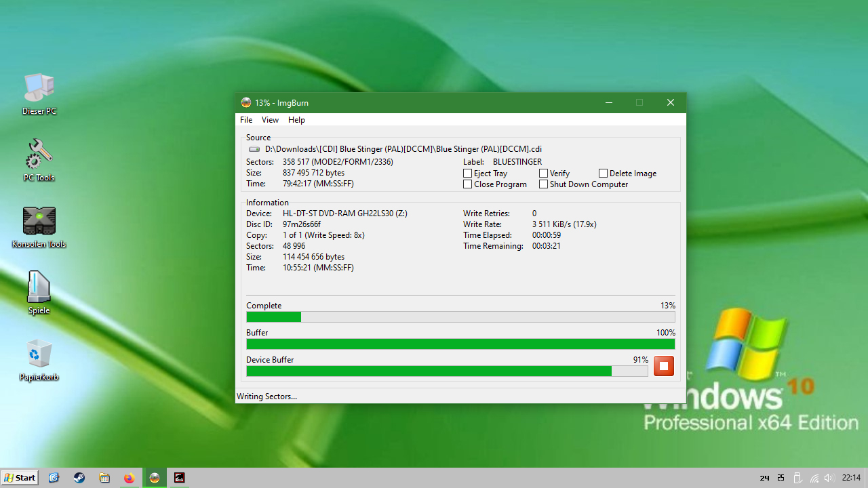This screenshot has height=488, width=868.
Task: Open the File menu
Action: pyautogui.click(x=246, y=120)
